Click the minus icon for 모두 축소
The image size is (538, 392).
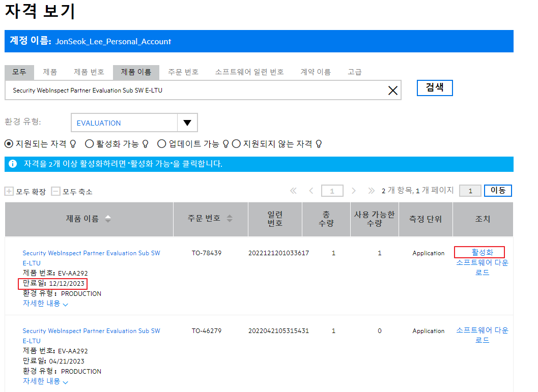tap(55, 191)
